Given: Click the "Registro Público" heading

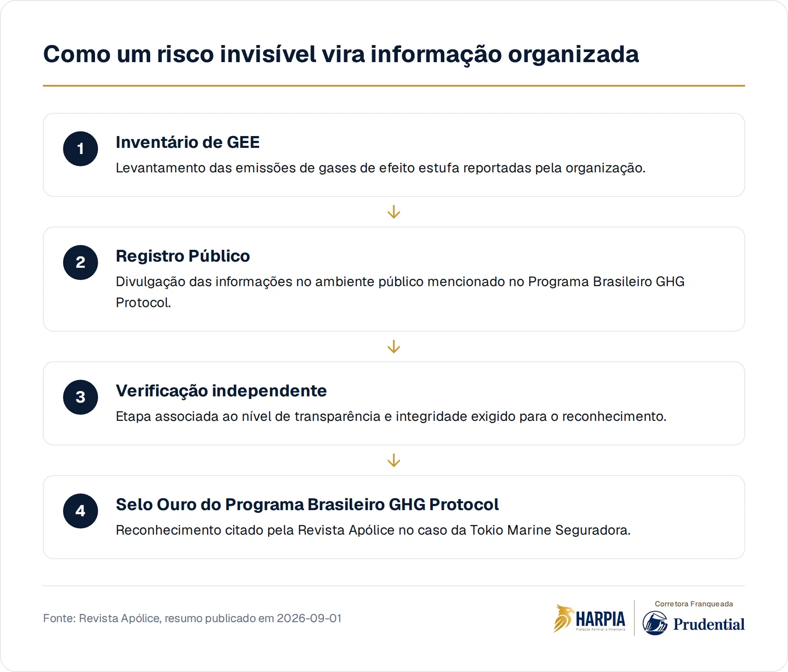Looking at the screenshot, I should pyautogui.click(x=183, y=256).
